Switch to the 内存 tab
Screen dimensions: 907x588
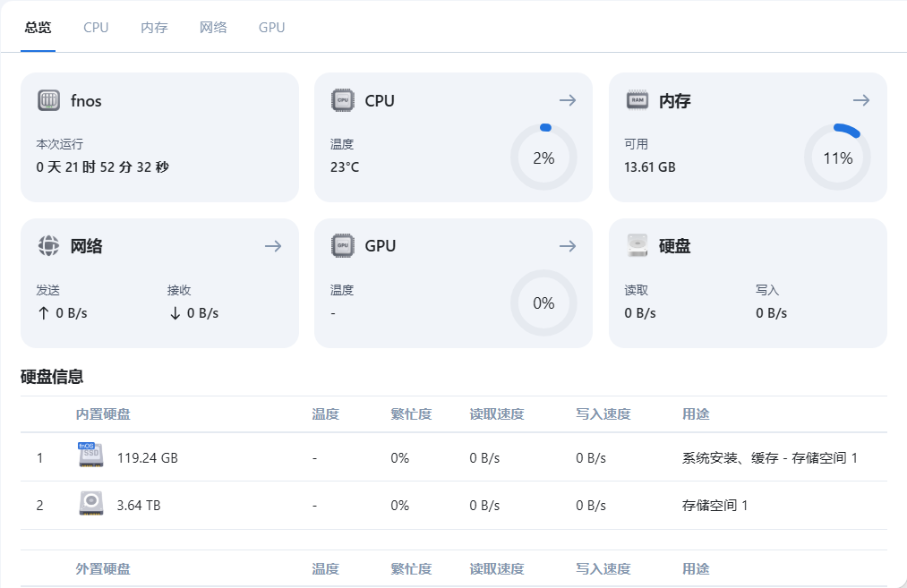tap(154, 27)
